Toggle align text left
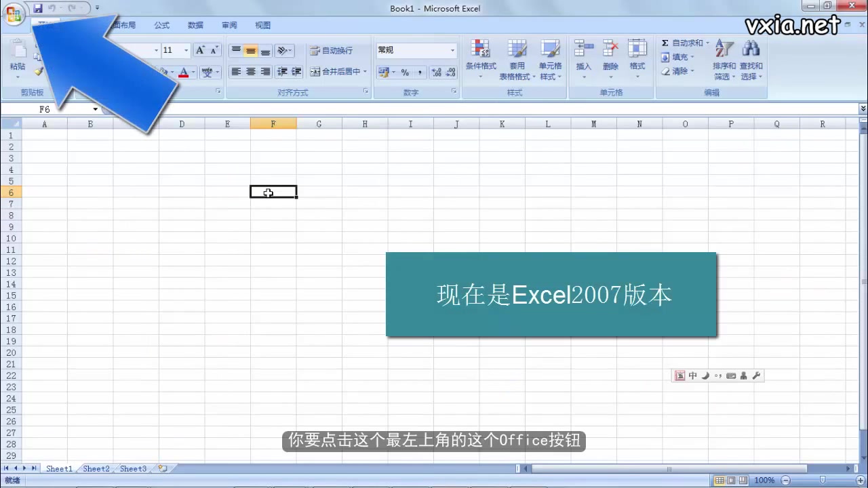This screenshot has height=488, width=868. click(236, 71)
